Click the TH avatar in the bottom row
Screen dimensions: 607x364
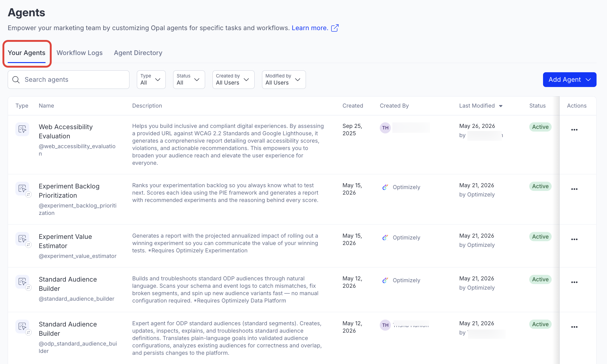(385, 325)
